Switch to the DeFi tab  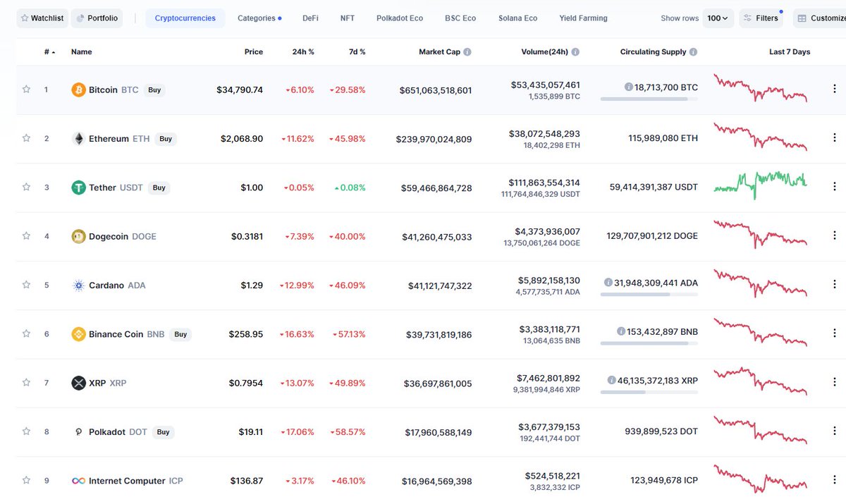[x=310, y=18]
